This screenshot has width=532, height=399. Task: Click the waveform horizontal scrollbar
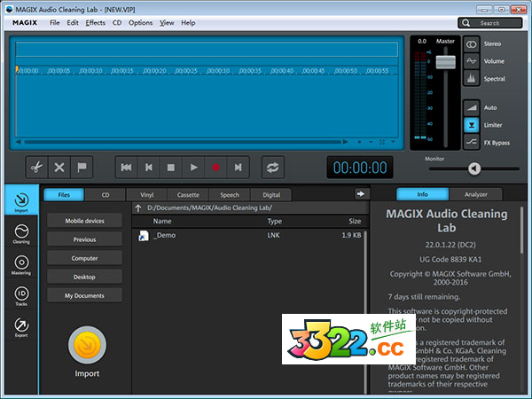click(183, 142)
